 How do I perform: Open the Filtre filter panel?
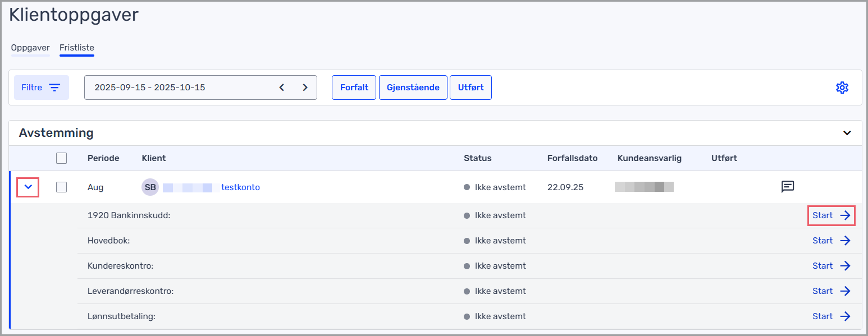(42, 88)
